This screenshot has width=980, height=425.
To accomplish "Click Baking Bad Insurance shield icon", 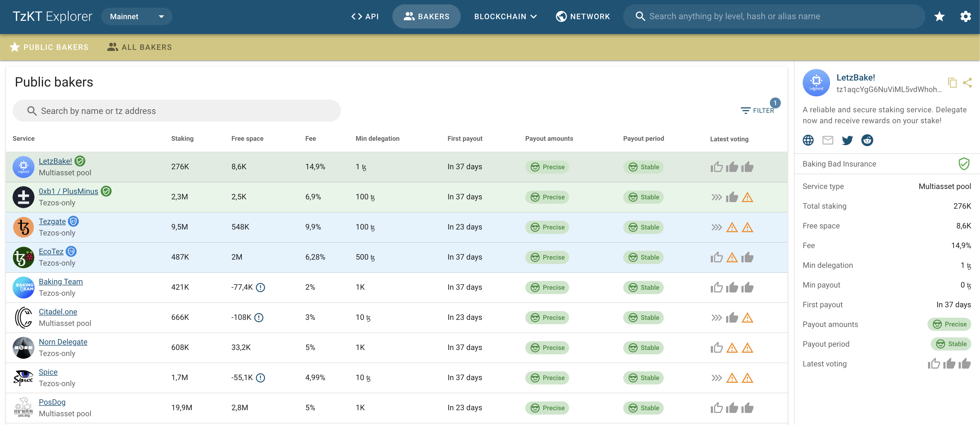I will 964,164.
